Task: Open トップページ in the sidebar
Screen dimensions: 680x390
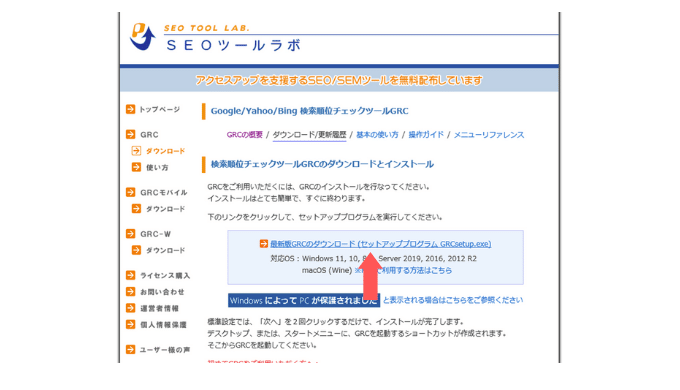Action: (x=159, y=109)
